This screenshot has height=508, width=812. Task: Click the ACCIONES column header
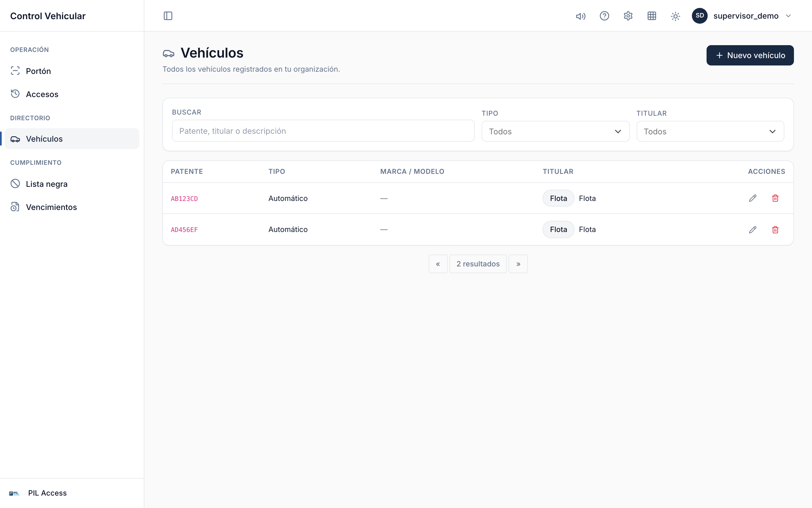(x=766, y=171)
